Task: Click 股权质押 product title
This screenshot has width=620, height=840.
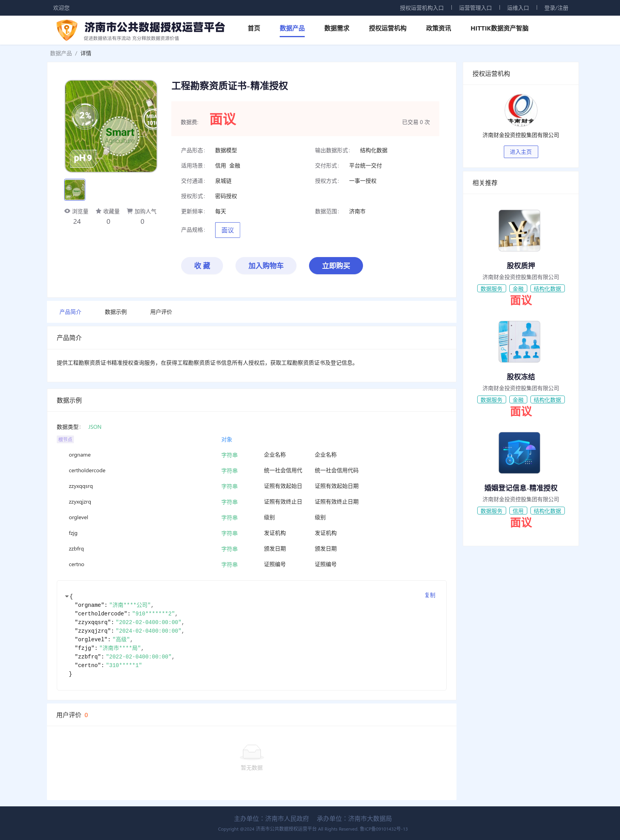Action: [x=521, y=266]
